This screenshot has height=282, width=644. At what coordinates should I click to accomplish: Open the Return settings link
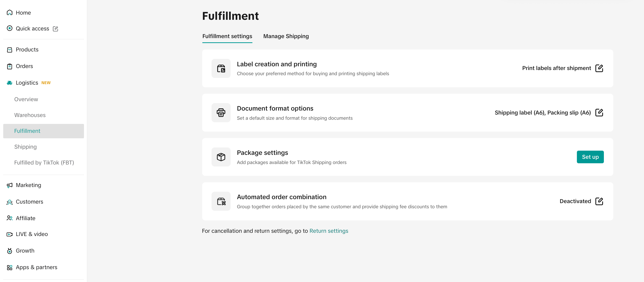[328, 231]
